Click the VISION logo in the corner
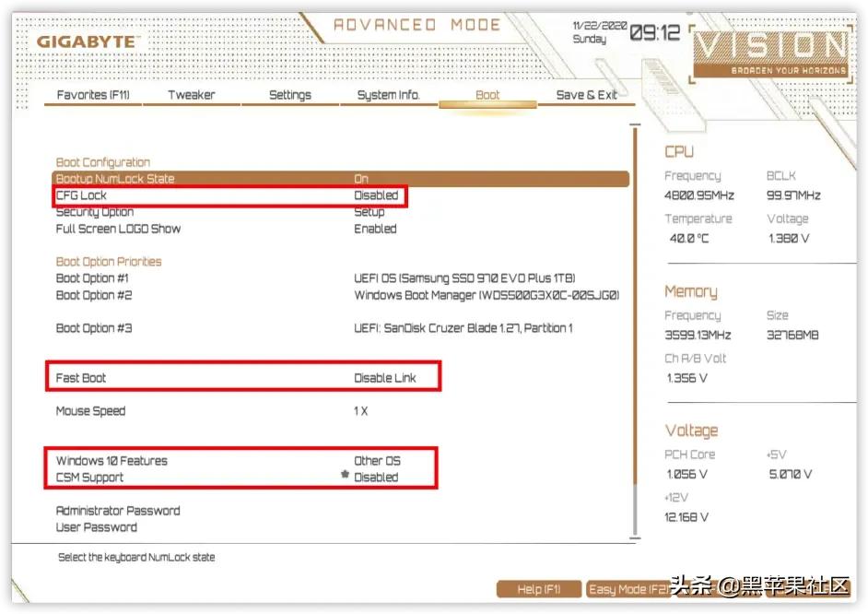Screen dimensions: 868x614 pos(772,46)
